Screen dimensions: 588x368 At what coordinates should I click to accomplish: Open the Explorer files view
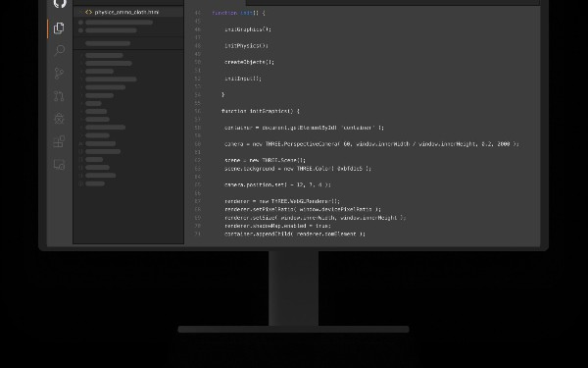[59, 28]
